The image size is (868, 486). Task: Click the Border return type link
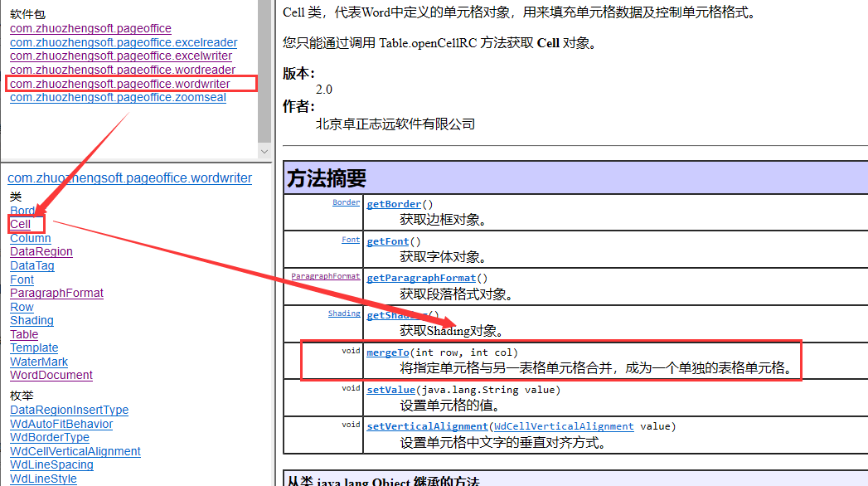click(x=346, y=202)
